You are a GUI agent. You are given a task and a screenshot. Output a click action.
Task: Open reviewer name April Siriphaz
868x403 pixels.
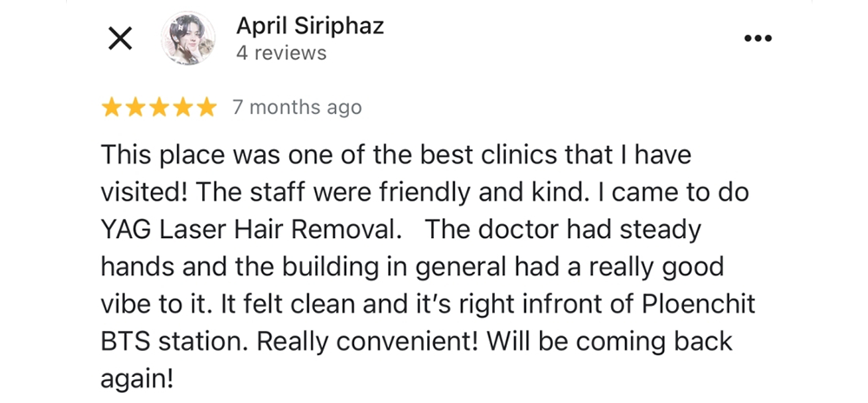click(x=310, y=26)
